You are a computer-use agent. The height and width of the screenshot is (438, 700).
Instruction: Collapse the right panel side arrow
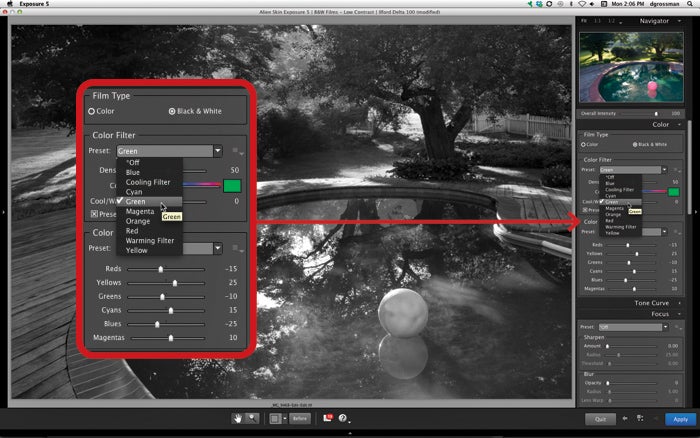click(x=696, y=212)
